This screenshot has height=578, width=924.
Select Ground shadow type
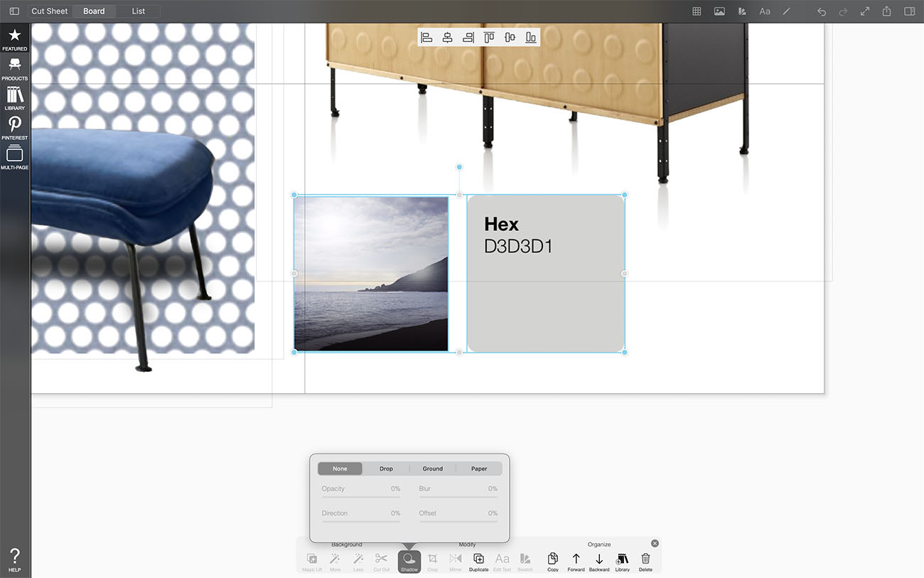pos(432,469)
